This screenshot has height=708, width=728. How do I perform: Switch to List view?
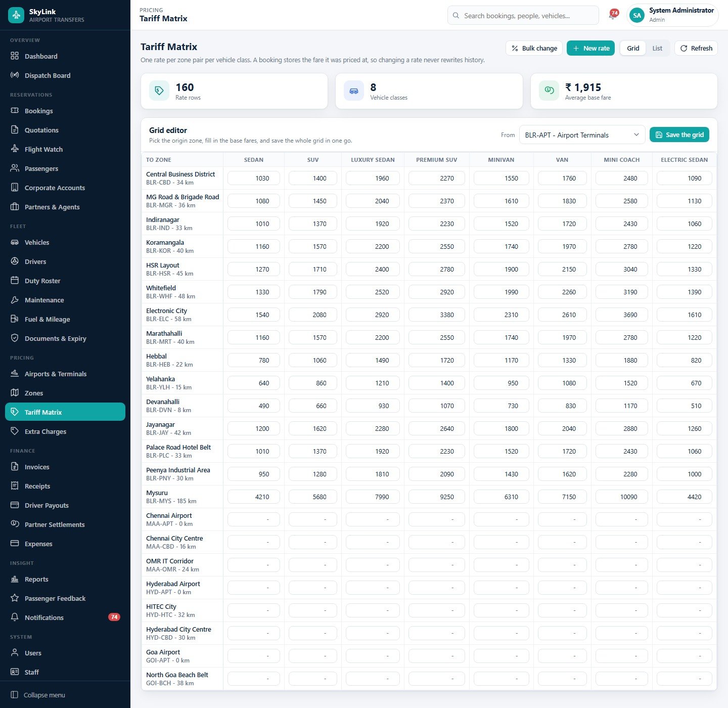[x=657, y=48]
